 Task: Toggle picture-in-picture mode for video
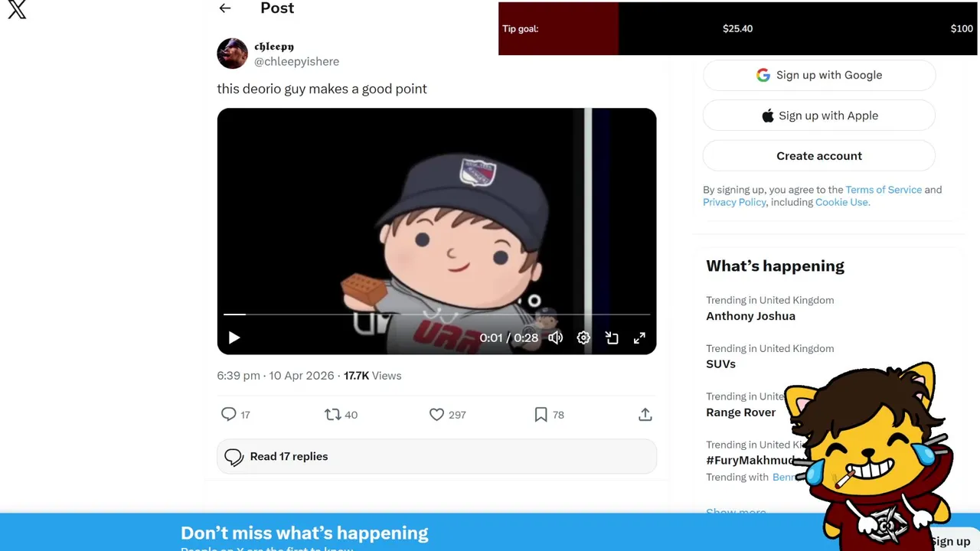click(x=612, y=337)
